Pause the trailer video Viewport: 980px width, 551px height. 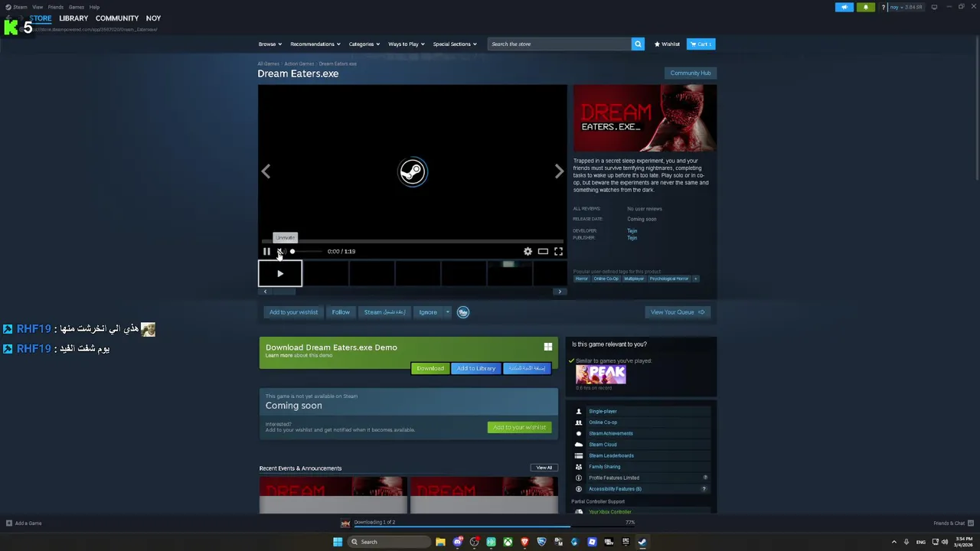click(266, 251)
